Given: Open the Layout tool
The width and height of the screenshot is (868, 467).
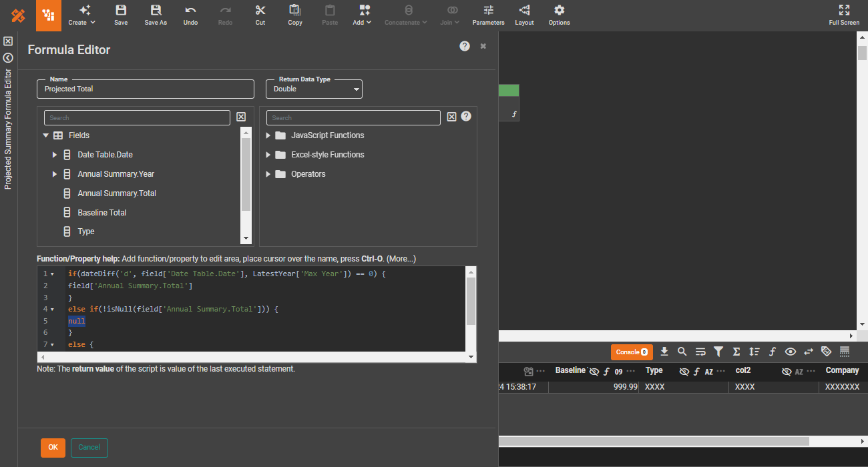Looking at the screenshot, I should click(x=524, y=15).
